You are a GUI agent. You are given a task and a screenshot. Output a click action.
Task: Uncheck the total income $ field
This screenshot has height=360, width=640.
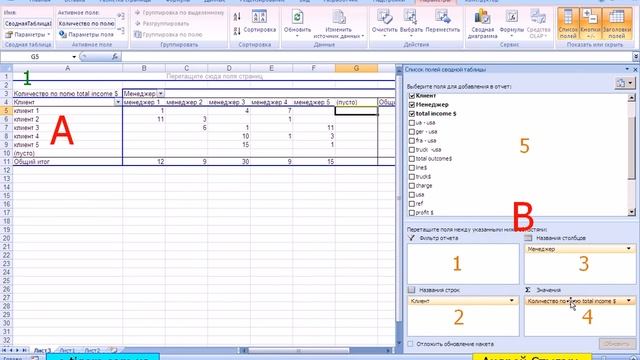[411, 114]
